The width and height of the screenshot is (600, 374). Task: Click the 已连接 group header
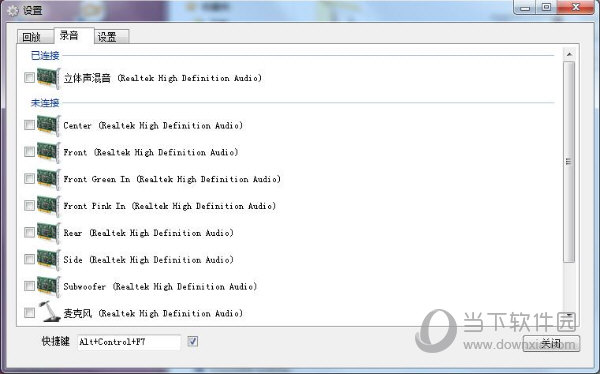pyautogui.click(x=45, y=56)
